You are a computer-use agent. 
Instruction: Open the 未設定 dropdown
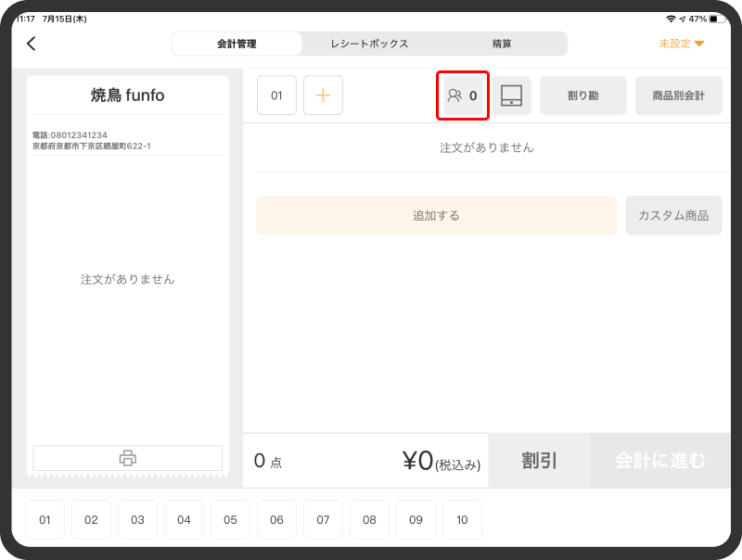point(682,44)
